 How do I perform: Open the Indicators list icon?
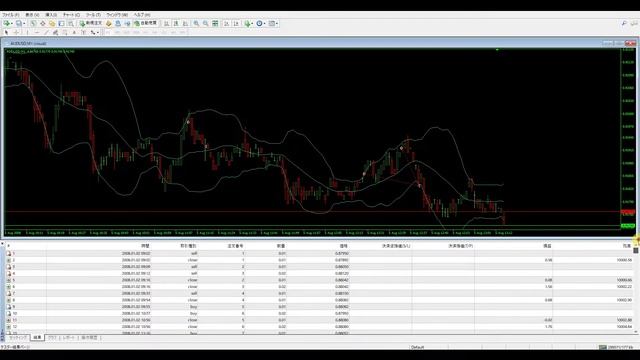247,23
